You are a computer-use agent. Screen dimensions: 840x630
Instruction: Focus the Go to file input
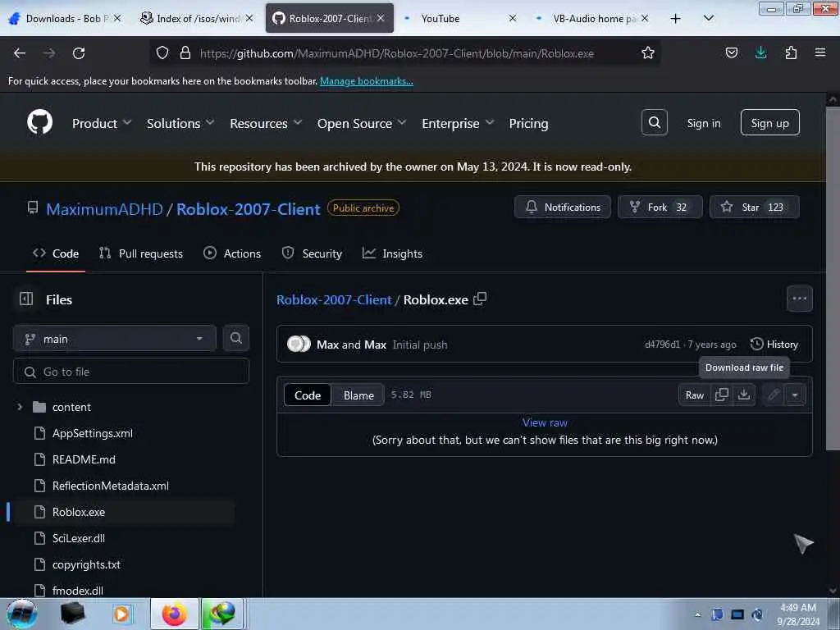click(x=131, y=372)
